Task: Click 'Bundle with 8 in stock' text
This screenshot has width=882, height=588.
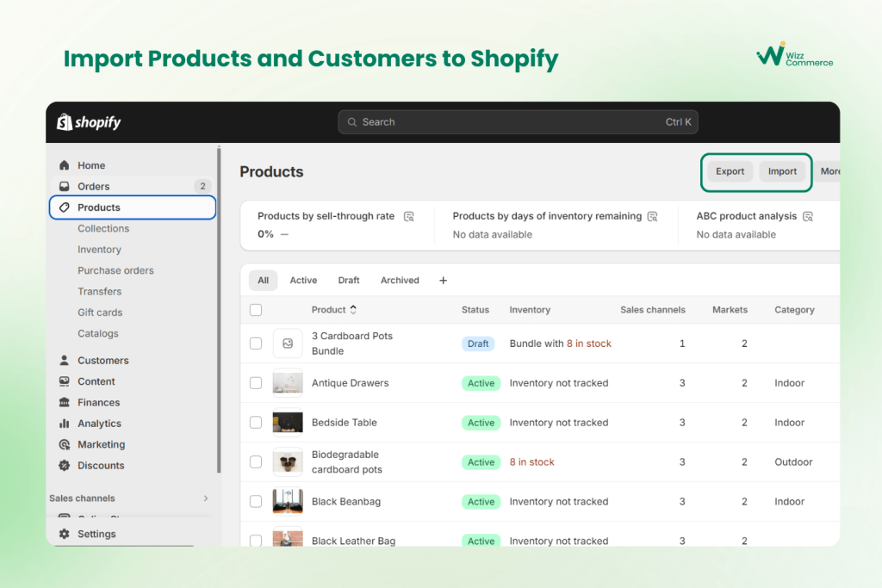Action: (x=560, y=344)
